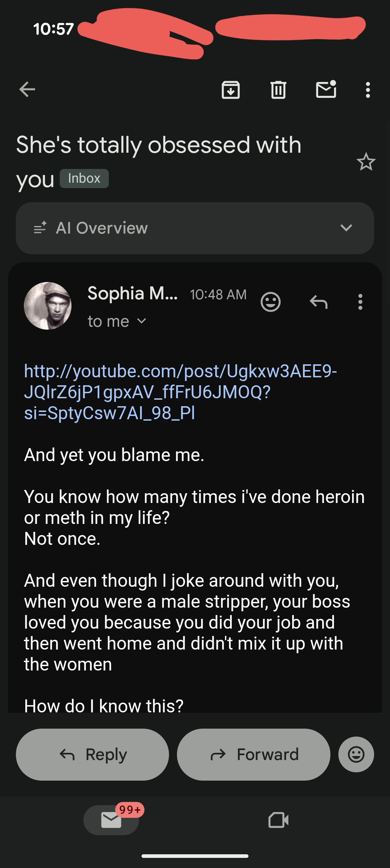Image resolution: width=390 pixels, height=868 pixels.
Task: Tap reply arrow in message header
Action: 318,302
